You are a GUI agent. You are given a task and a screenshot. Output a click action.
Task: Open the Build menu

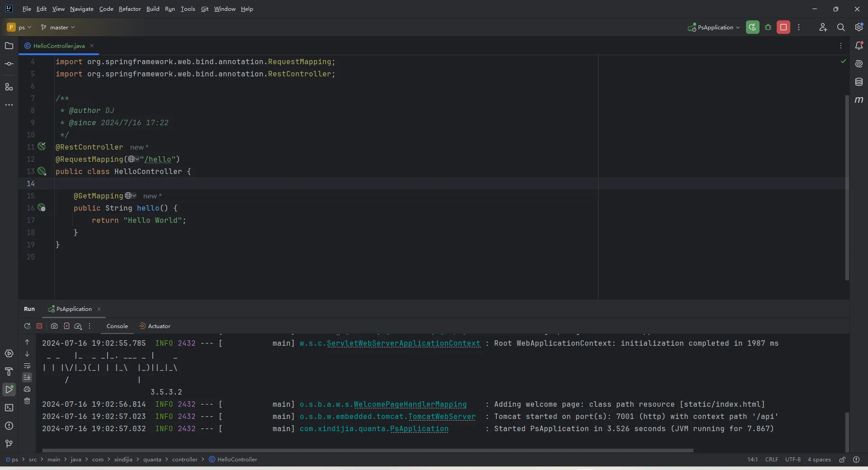tap(153, 9)
